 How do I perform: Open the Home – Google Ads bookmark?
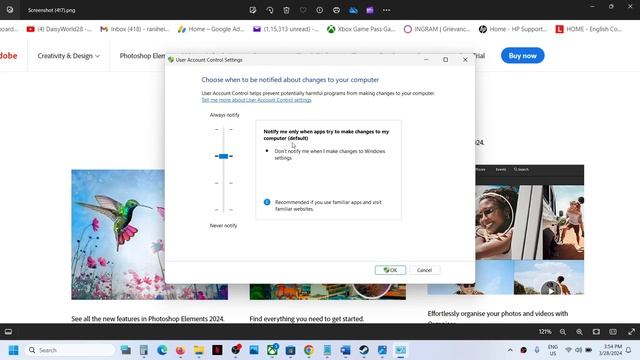[211, 29]
